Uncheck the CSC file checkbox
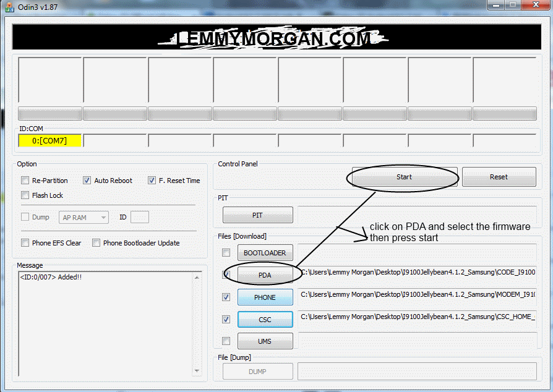The width and height of the screenshot is (553, 392). click(226, 320)
